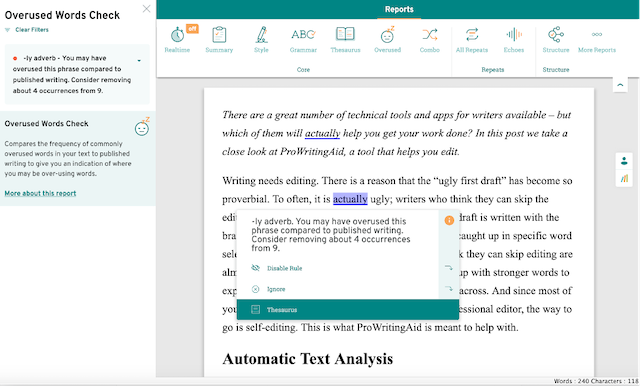Expand the -ly adverb item dropdown arrow
The height and width of the screenshot is (386, 640).
click(x=139, y=61)
